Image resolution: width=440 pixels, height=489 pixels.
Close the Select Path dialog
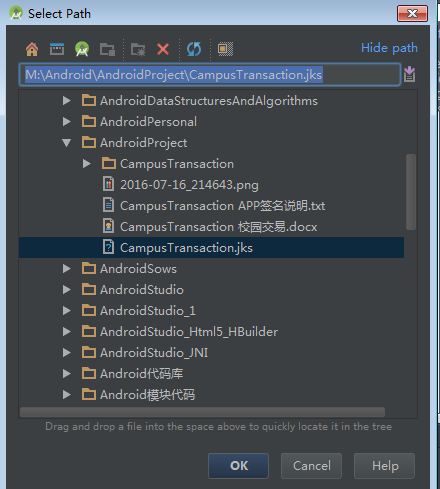coord(412,13)
